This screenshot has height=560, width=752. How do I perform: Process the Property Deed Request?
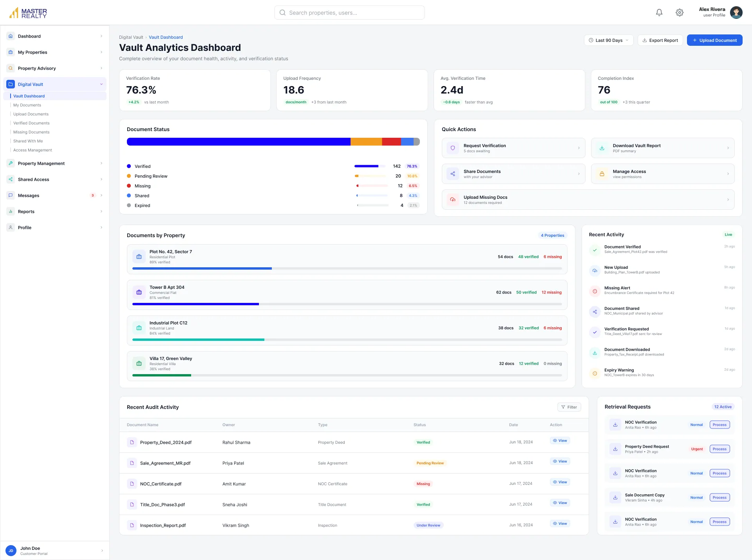coord(719,449)
